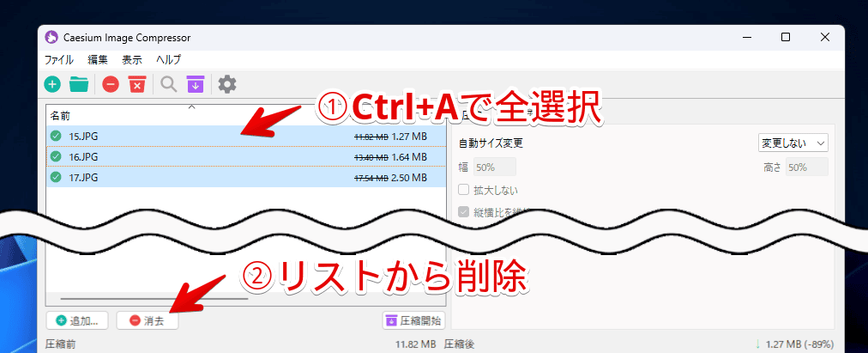
Task: Click the 1.64 MB size value
Action: coord(408,157)
